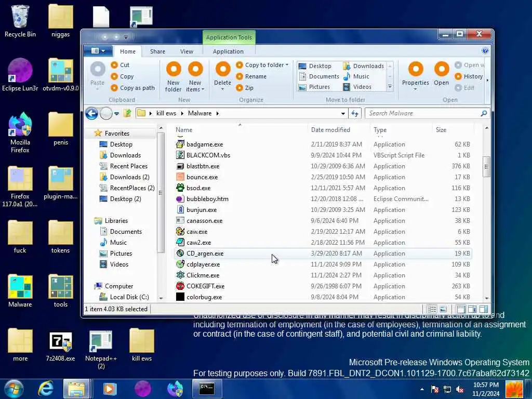Image resolution: width=532 pixels, height=399 pixels.
Task: Open Recent Places in Favorites
Action: [x=124, y=166]
